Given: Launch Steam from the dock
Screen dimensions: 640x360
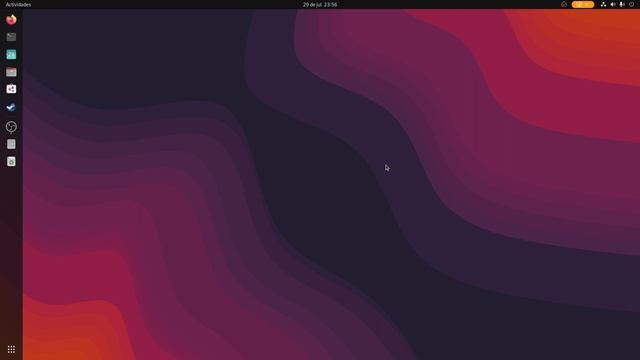Looking at the screenshot, I should (11, 107).
